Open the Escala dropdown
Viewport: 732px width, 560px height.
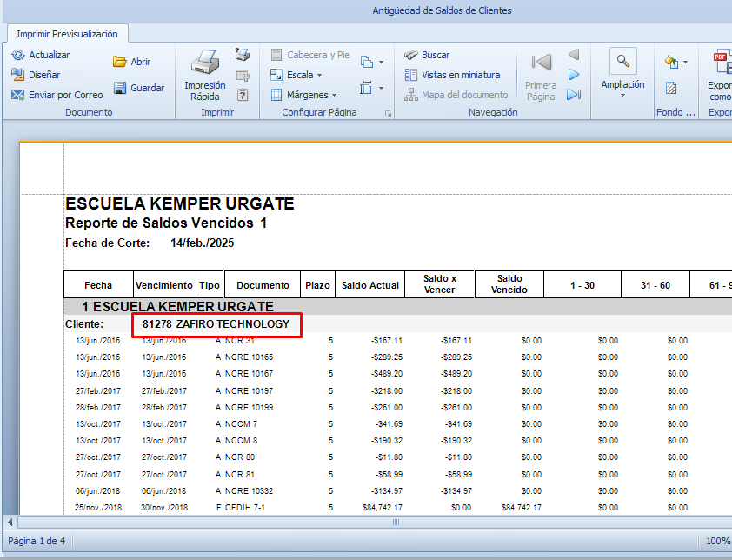click(x=297, y=75)
